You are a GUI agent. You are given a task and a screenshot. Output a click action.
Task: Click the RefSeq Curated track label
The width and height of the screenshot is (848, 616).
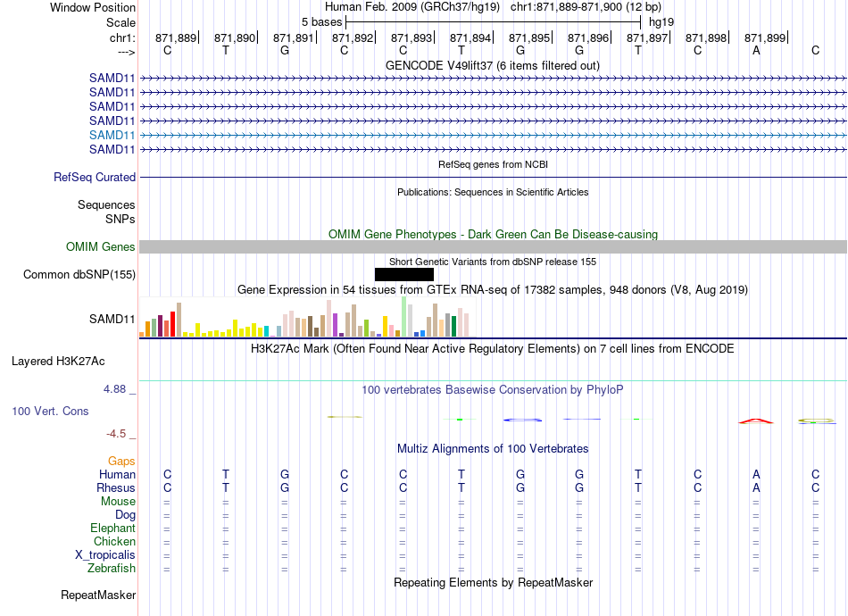coord(95,177)
